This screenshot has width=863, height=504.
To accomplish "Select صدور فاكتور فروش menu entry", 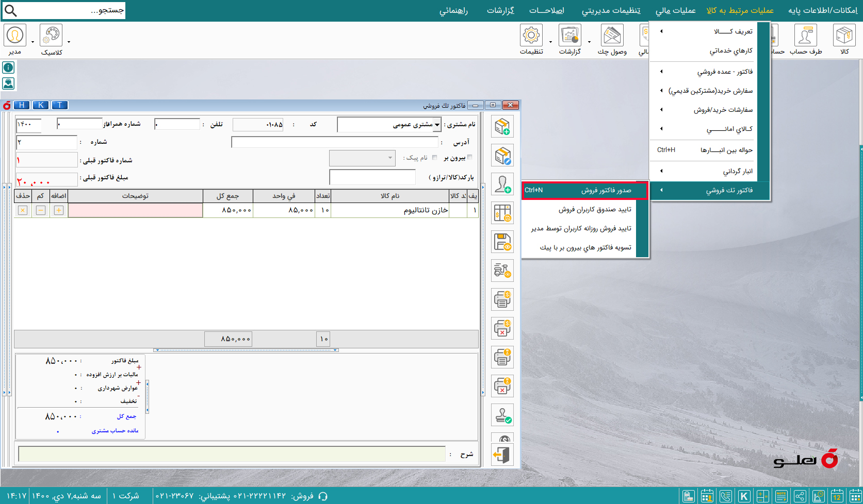I will pyautogui.click(x=585, y=190).
